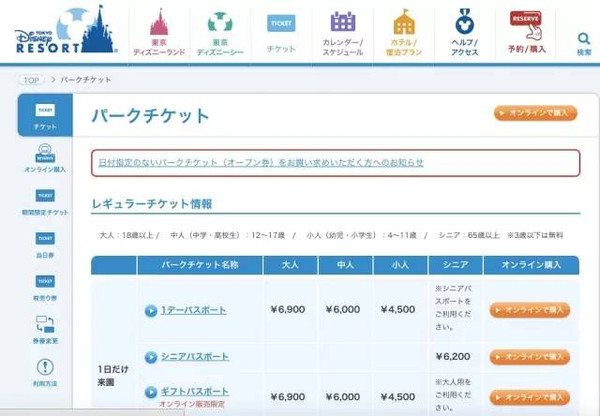Click the シニア column header
This screenshot has width=600, height=416.
click(x=455, y=265)
